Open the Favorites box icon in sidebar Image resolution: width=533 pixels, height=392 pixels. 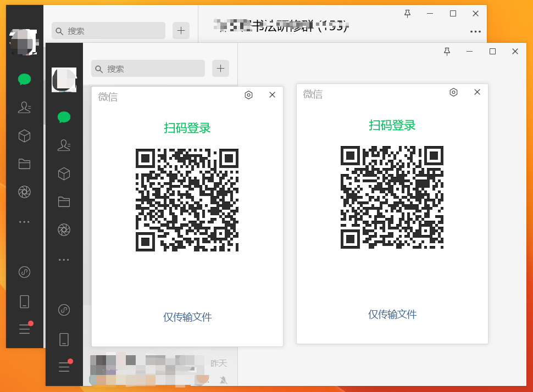(64, 173)
